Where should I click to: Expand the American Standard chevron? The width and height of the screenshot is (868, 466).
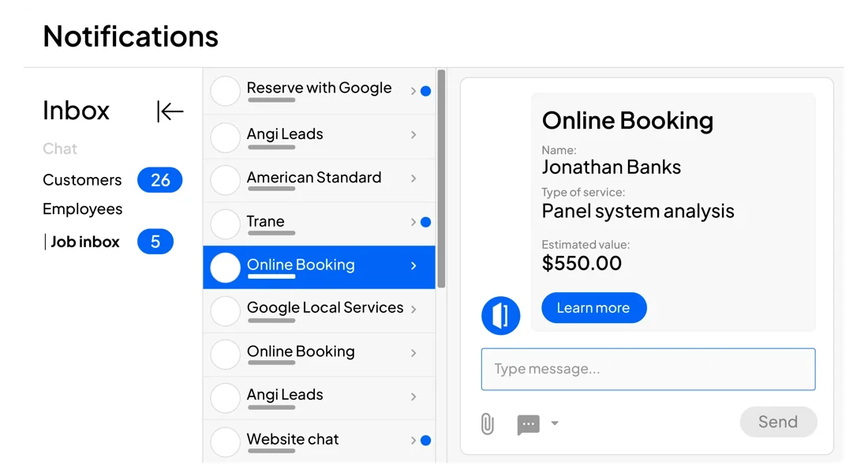(413, 179)
